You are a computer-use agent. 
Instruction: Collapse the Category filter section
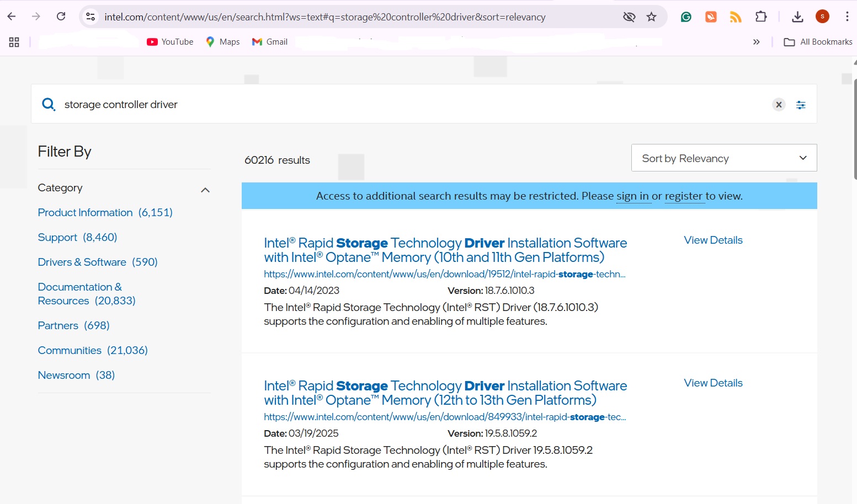(x=205, y=190)
